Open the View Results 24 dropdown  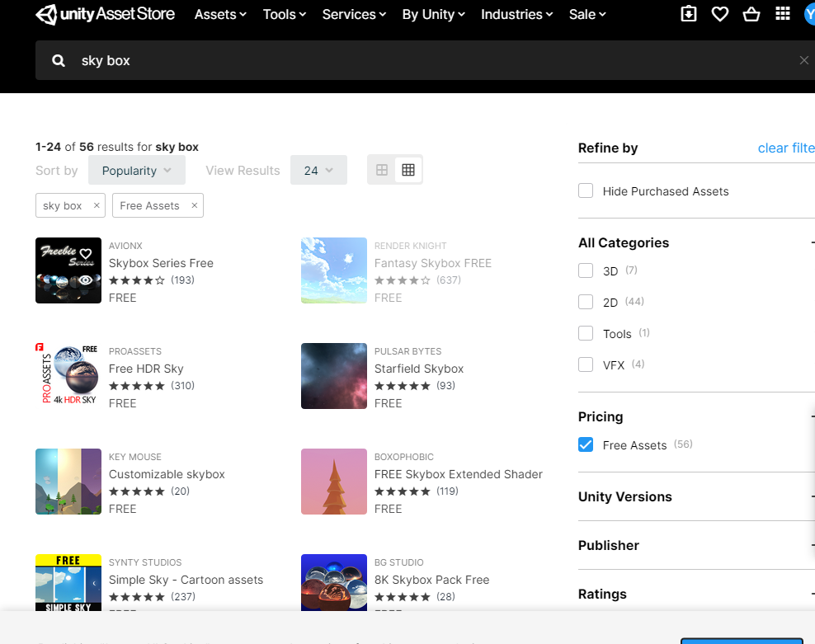pos(318,170)
